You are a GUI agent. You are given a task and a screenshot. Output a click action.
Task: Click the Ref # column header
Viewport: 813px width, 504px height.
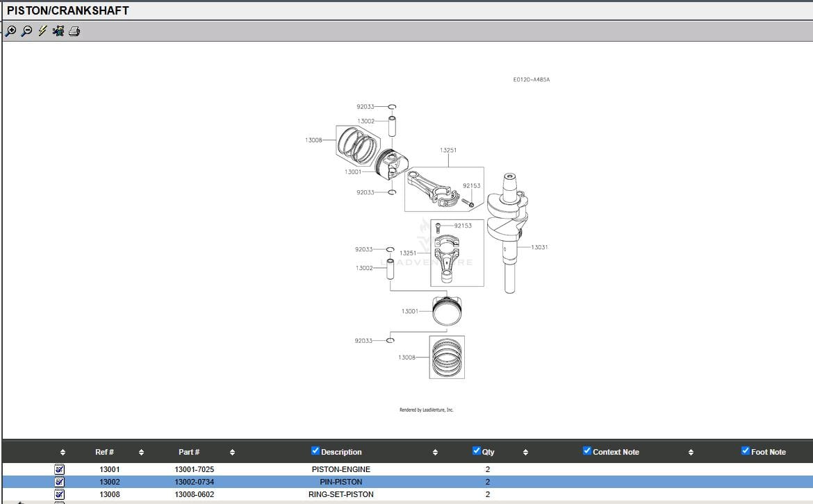point(104,452)
